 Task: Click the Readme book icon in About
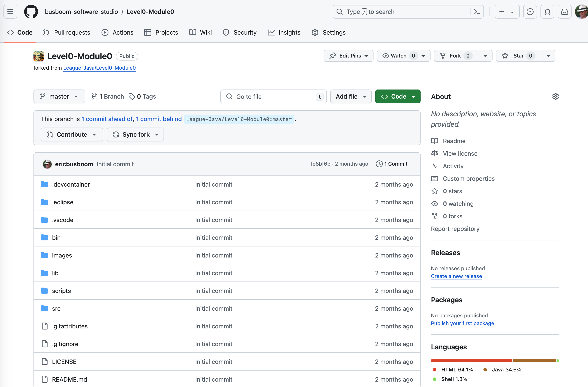point(435,141)
